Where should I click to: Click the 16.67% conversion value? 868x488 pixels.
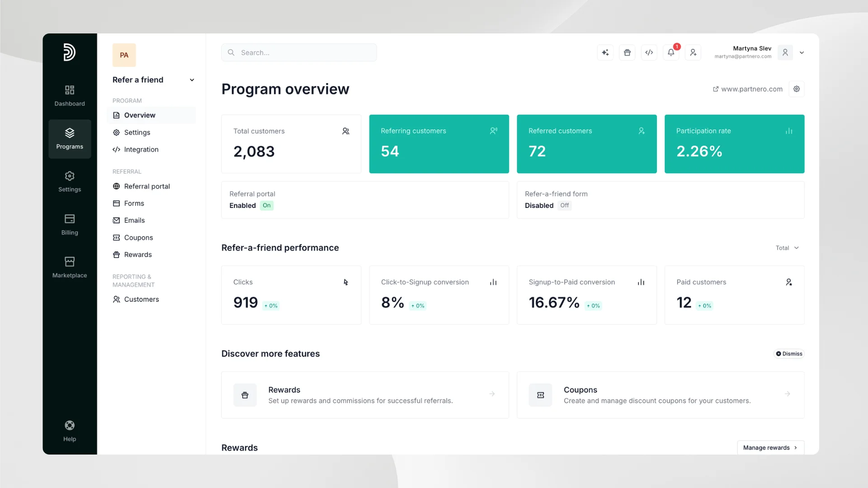(x=554, y=302)
